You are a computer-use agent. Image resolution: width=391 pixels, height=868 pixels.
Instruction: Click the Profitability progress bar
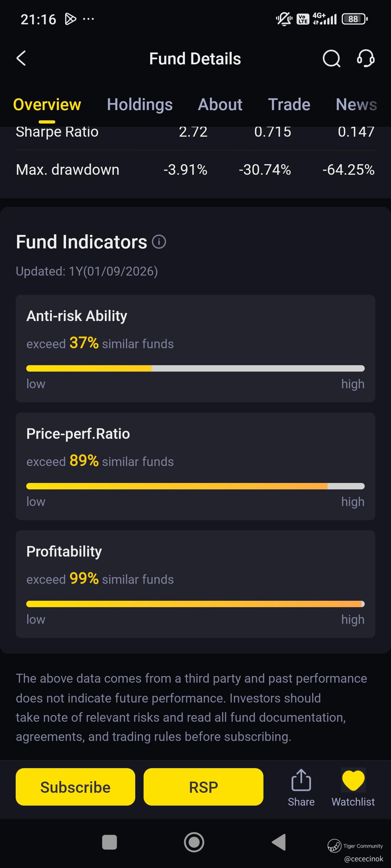point(195,604)
